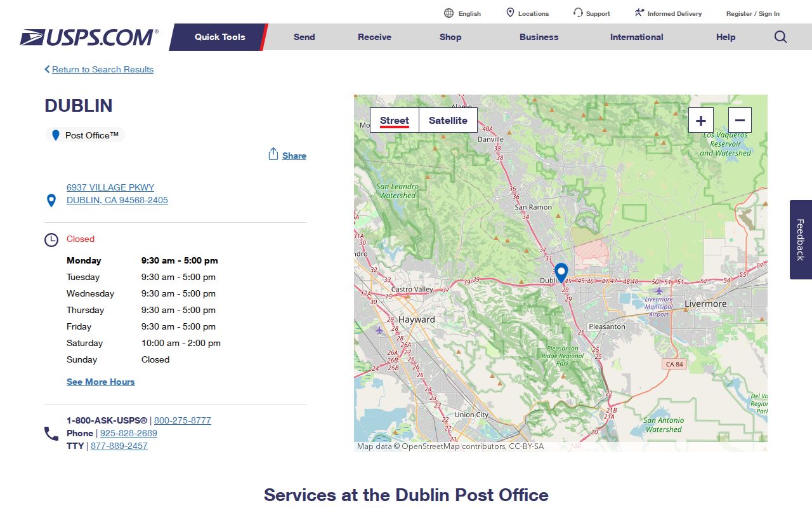Click the Share link

[x=294, y=156]
